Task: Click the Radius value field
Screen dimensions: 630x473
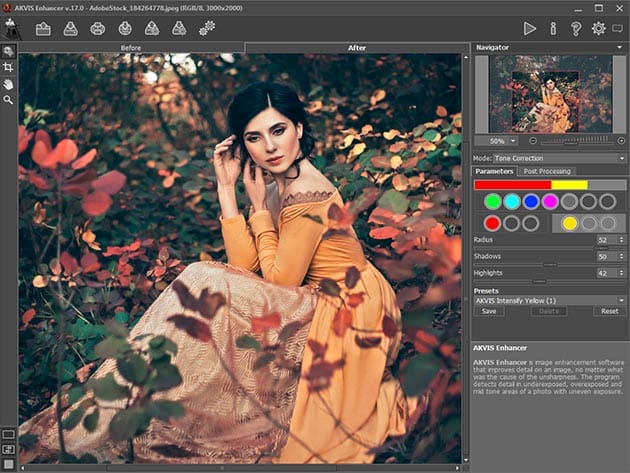Action: (x=604, y=240)
